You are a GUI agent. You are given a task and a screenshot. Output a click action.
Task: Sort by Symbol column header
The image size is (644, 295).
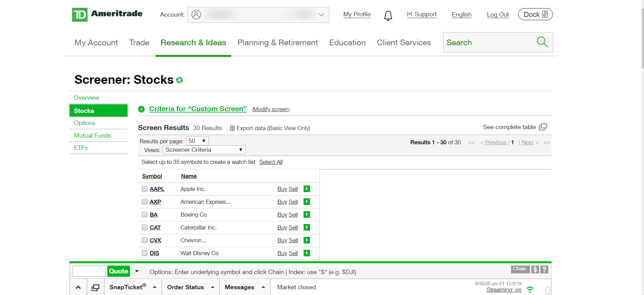click(152, 176)
